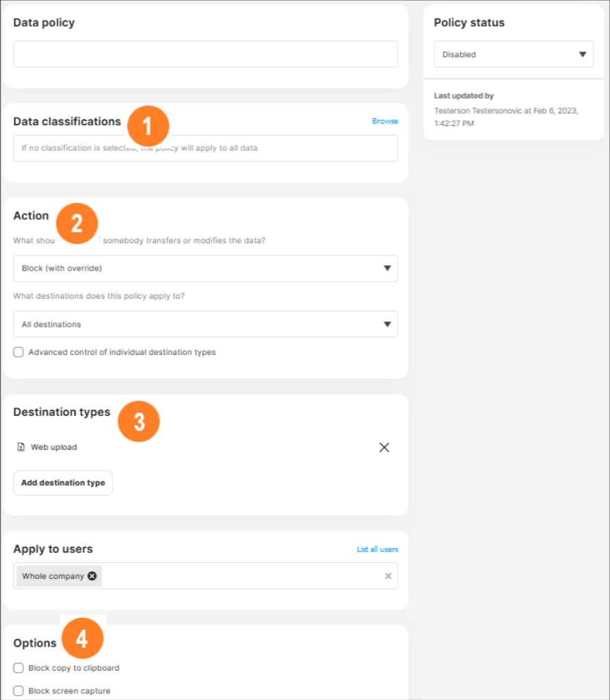The image size is (610, 700).
Task: Click the Data classifications input field
Action: click(x=206, y=148)
